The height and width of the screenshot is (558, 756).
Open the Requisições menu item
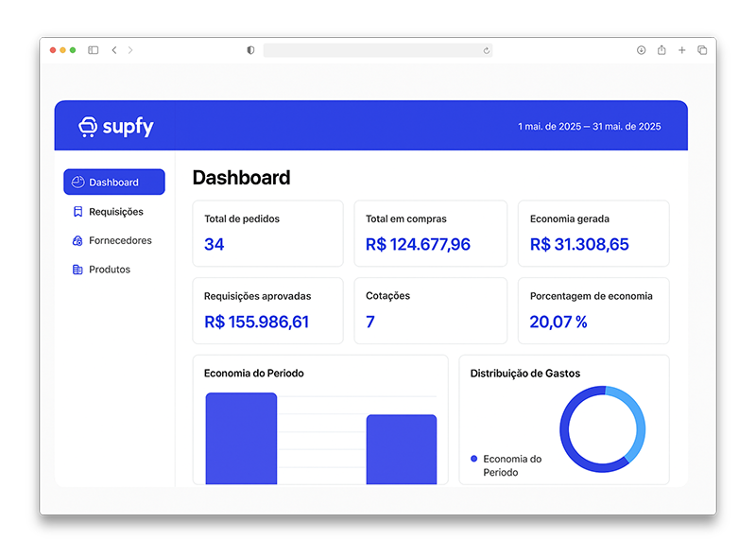[115, 212]
